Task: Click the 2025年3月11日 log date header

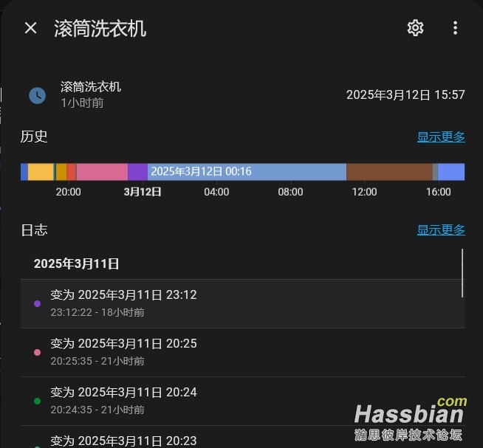Action: 76,264
